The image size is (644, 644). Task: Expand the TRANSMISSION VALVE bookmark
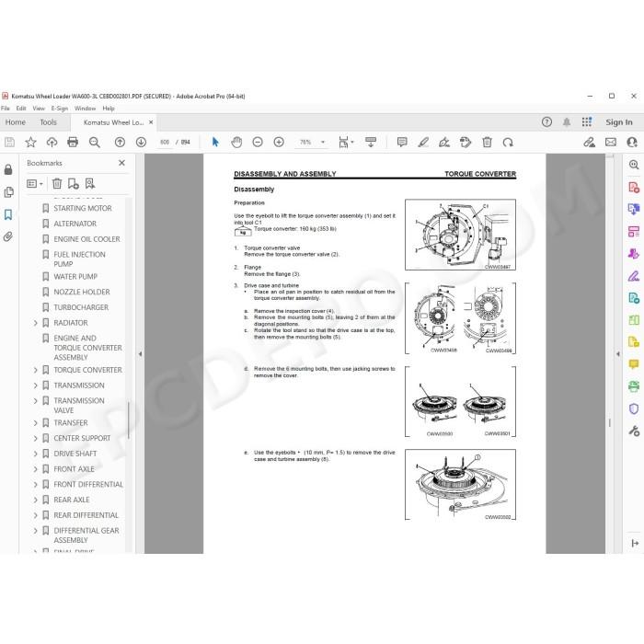pos(35,401)
